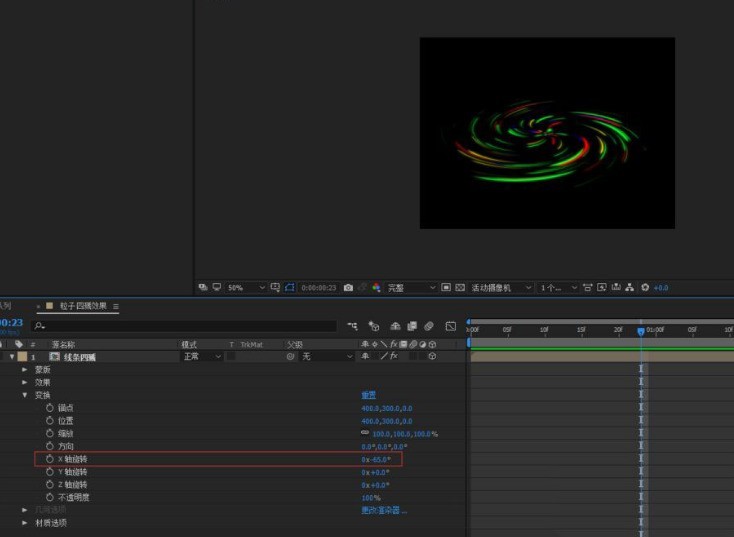
Task: Toggle the 不透明度 stopwatch keyframing
Action: point(50,497)
